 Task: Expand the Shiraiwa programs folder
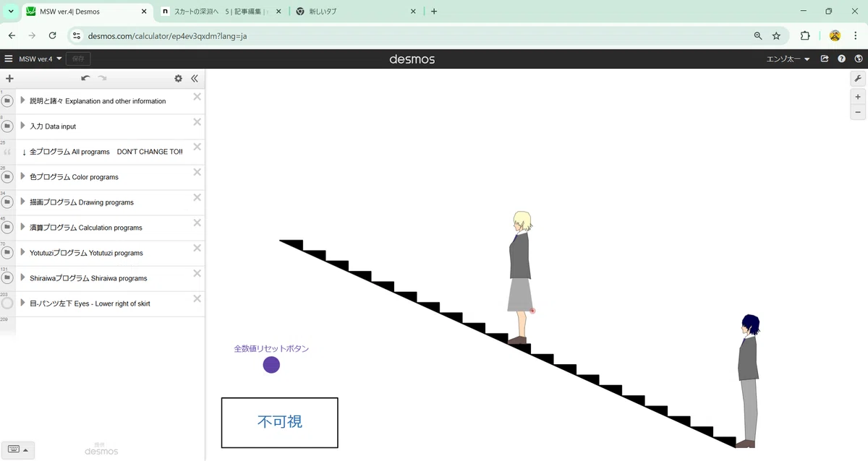click(x=23, y=277)
